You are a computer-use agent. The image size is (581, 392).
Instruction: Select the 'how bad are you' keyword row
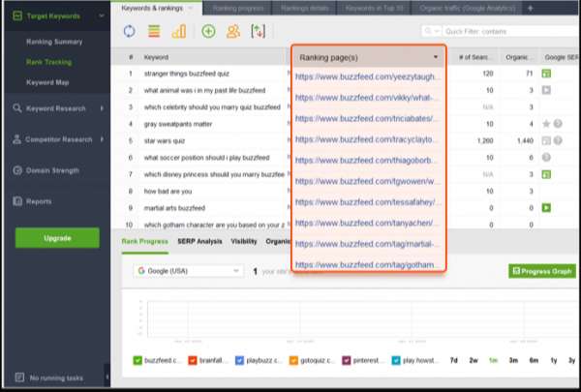168,192
